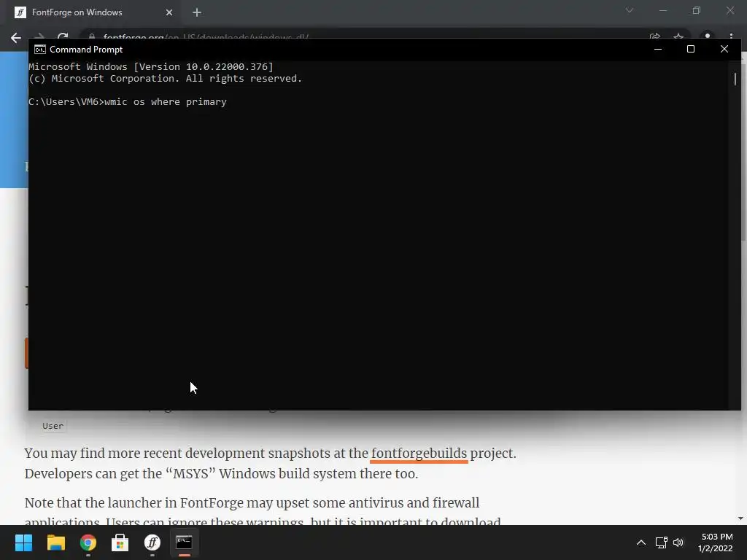Open volume control in the tray
Viewport: 747px width, 560px height.
[678, 542]
